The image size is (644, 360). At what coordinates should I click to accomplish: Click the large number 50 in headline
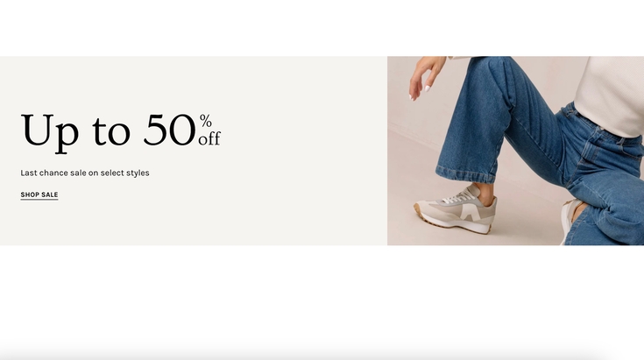170,131
